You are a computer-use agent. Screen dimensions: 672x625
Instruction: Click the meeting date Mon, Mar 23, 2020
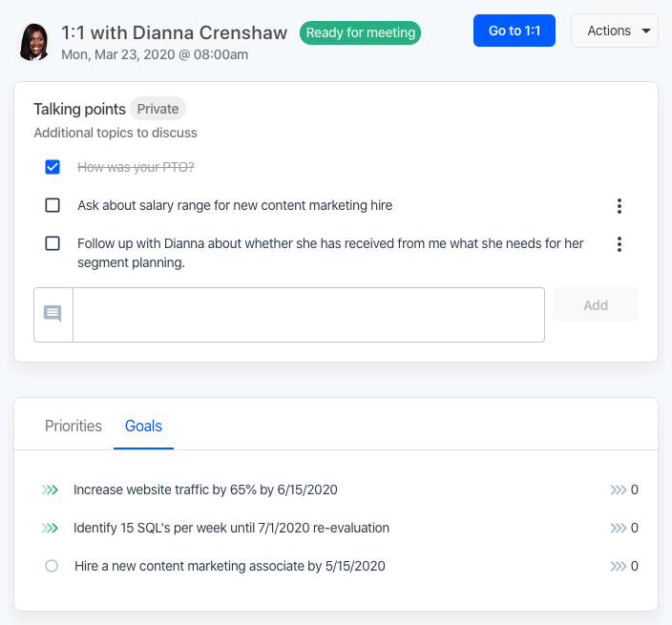pyautogui.click(x=155, y=54)
